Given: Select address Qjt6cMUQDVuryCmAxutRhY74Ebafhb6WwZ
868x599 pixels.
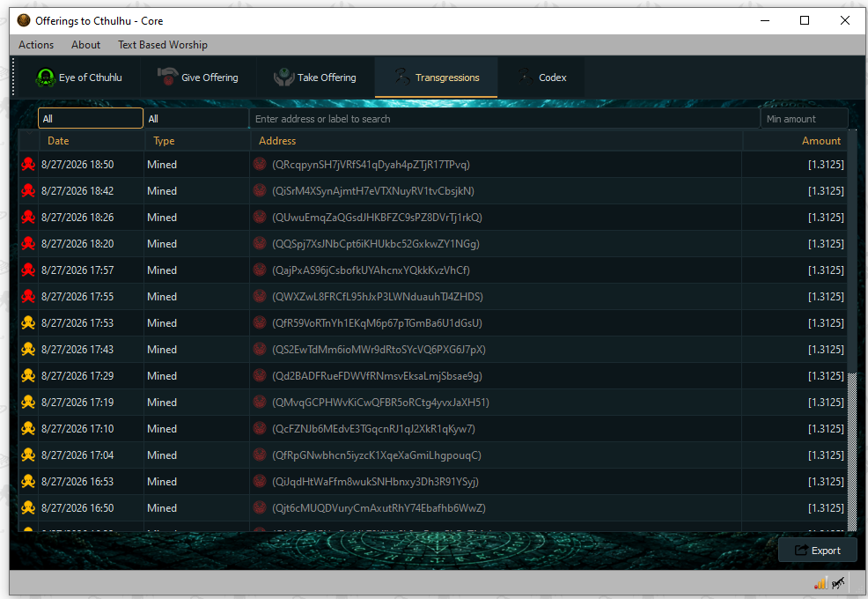Looking at the screenshot, I should tap(379, 508).
